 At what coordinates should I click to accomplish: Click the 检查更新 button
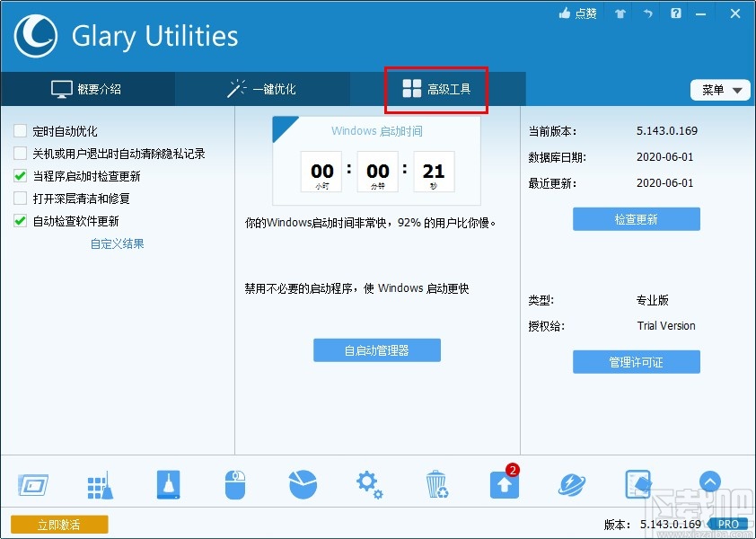(636, 218)
